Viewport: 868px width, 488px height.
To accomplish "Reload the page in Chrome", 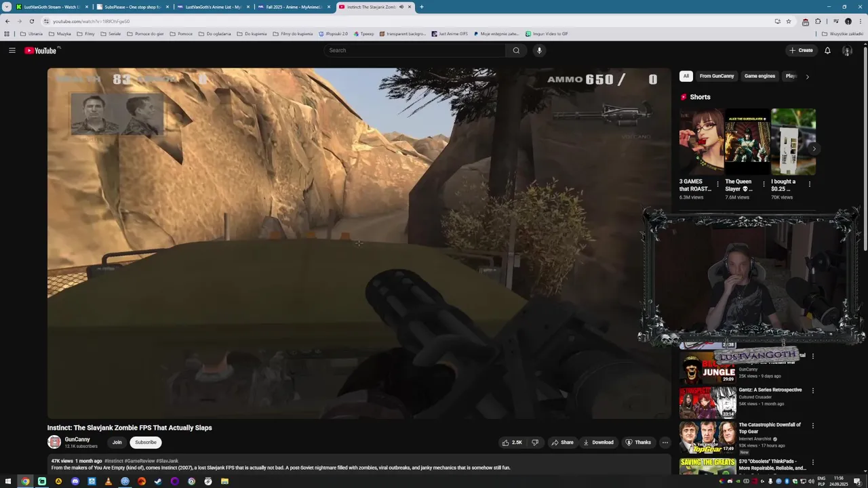I will [31, 21].
